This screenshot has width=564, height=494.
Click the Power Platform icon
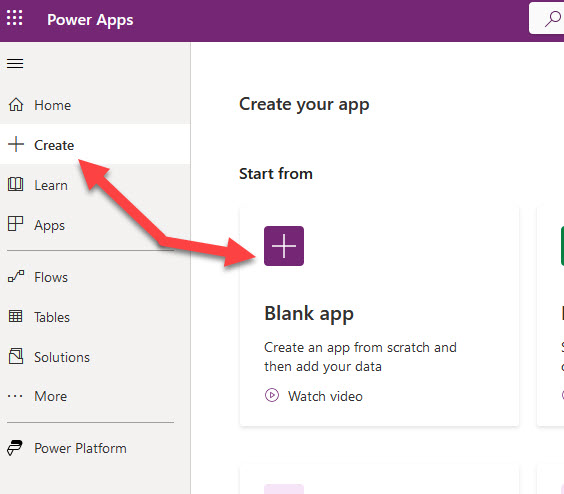pyautogui.click(x=15, y=448)
